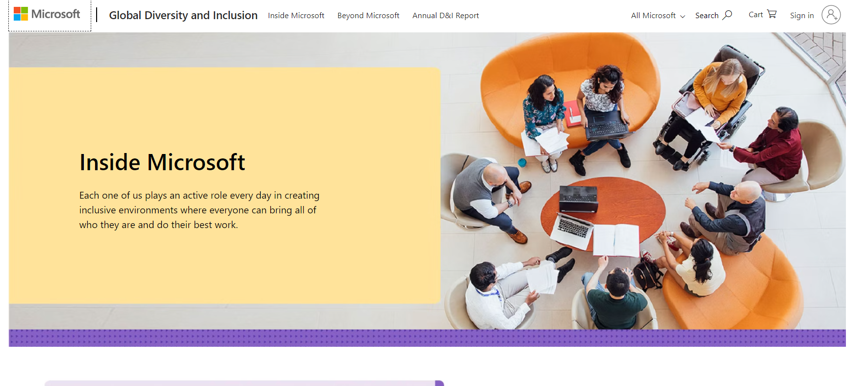The width and height of the screenshot is (868, 386).
Task: Click the hero paragraph about inclusive environments
Action: pos(199,210)
